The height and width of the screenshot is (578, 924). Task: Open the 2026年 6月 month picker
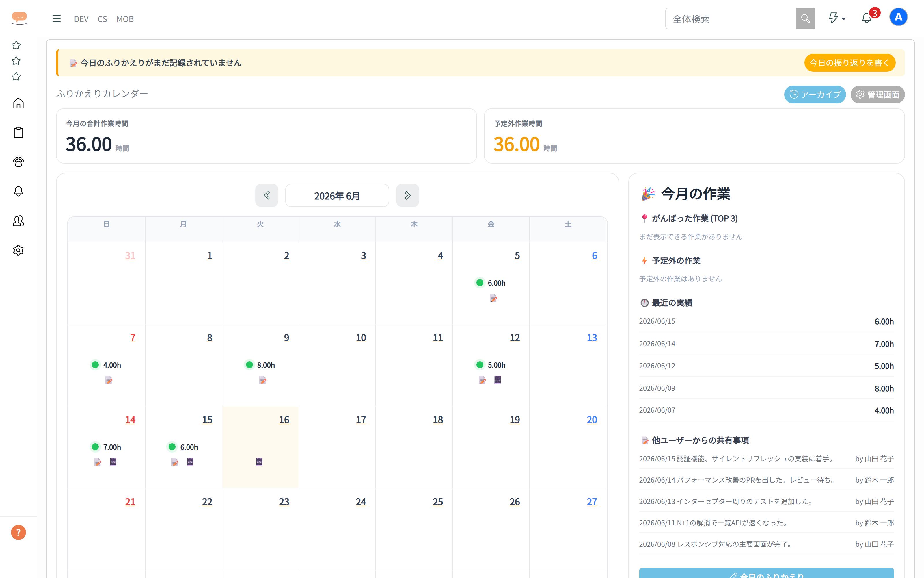337,196
